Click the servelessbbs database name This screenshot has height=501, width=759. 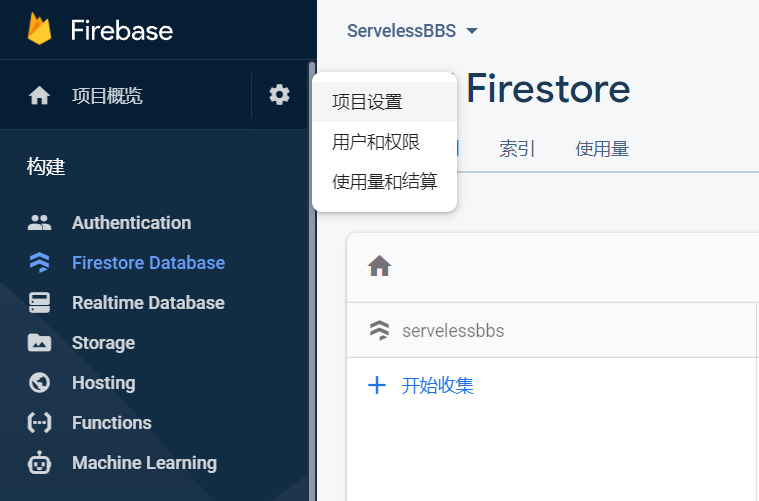coord(453,331)
